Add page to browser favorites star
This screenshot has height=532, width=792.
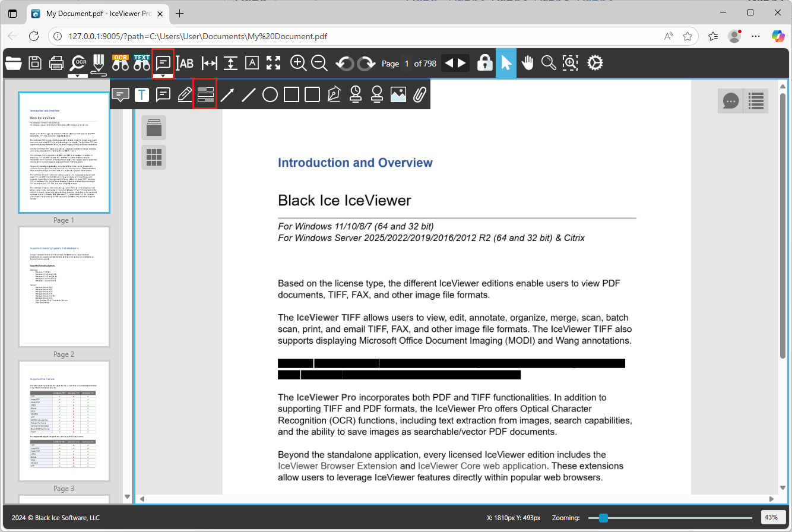(688, 36)
